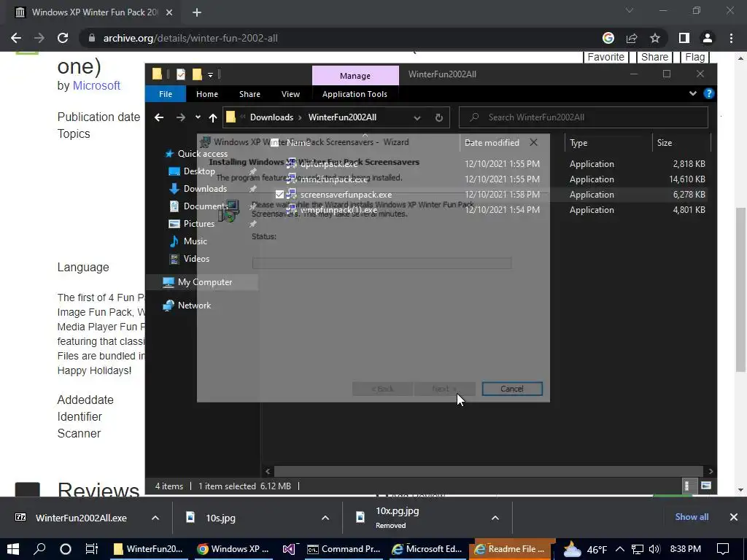Toggle the select-all checkbox next to Name
This screenshot has width=747, height=560.
(x=275, y=142)
